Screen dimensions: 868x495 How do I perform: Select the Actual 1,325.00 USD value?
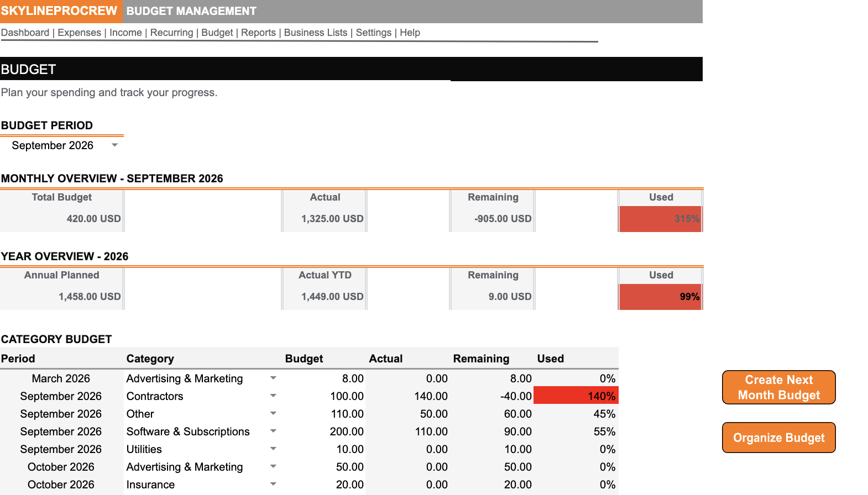(332, 219)
